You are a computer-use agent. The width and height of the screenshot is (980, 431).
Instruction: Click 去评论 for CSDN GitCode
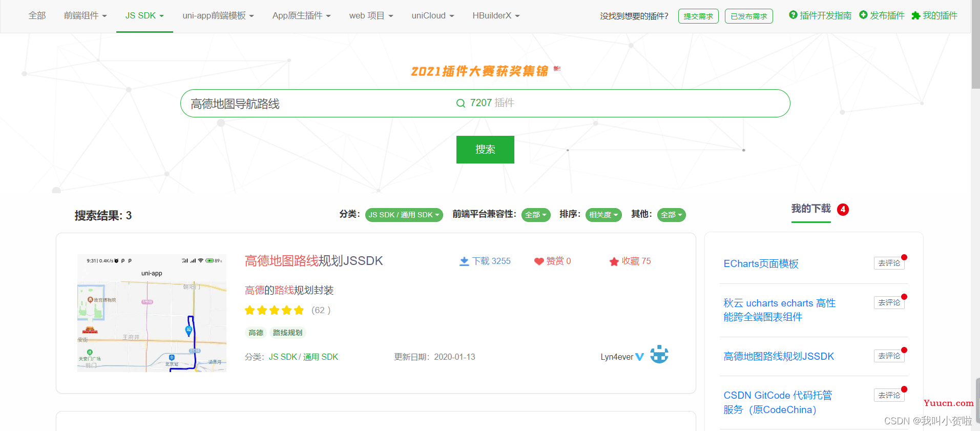point(889,395)
